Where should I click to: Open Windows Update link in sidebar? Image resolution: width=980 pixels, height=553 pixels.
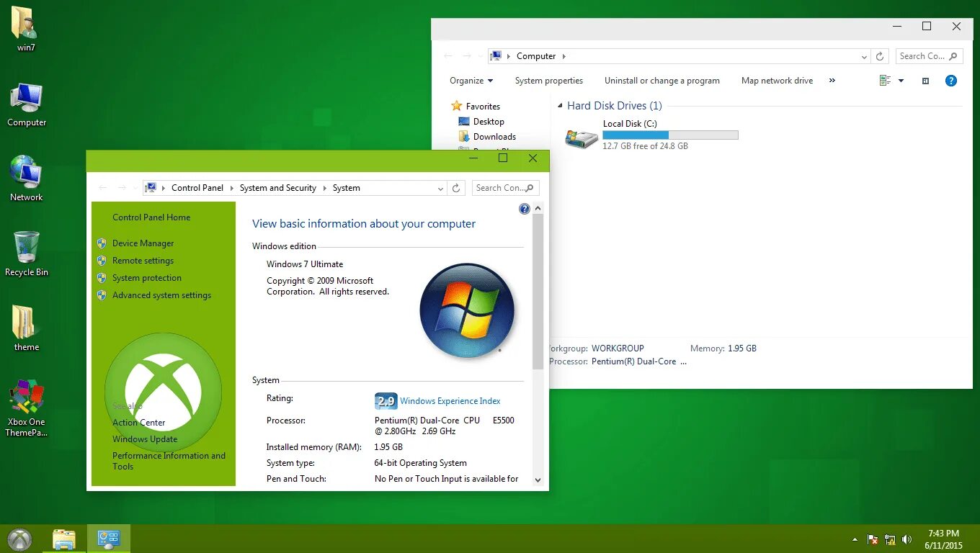(x=145, y=439)
